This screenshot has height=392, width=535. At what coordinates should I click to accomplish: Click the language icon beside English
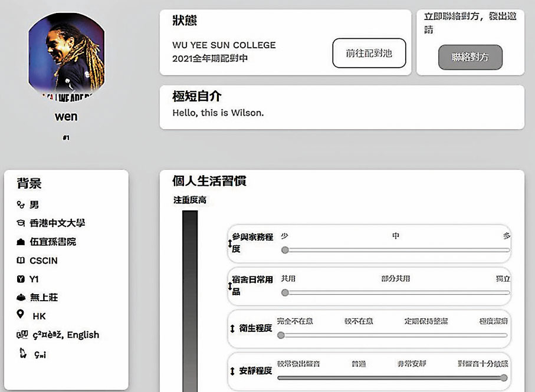21,335
